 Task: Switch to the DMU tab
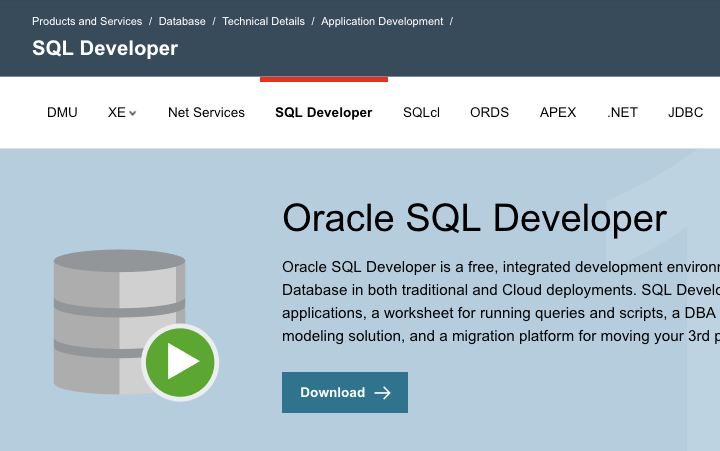(62, 113)
